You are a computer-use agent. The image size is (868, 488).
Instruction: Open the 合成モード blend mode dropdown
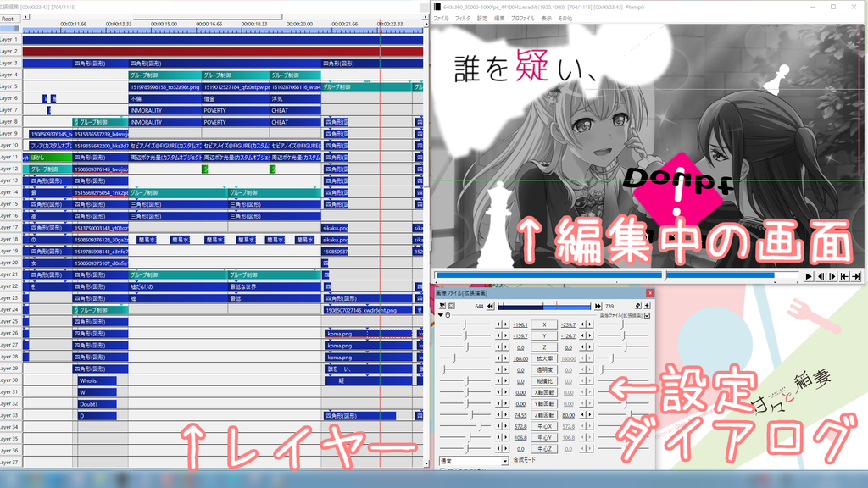pyautogui.click(x=474, y=461)
